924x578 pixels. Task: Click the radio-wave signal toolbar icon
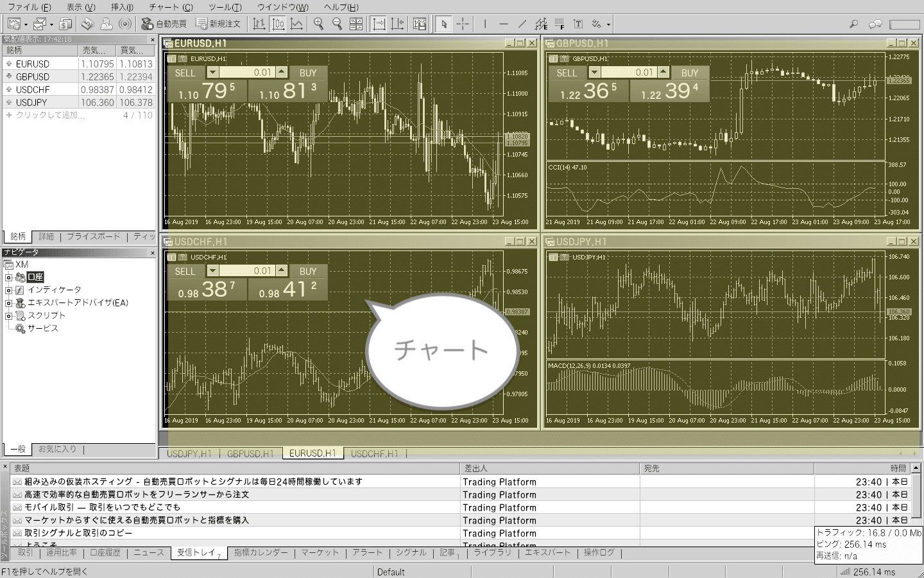126,24
